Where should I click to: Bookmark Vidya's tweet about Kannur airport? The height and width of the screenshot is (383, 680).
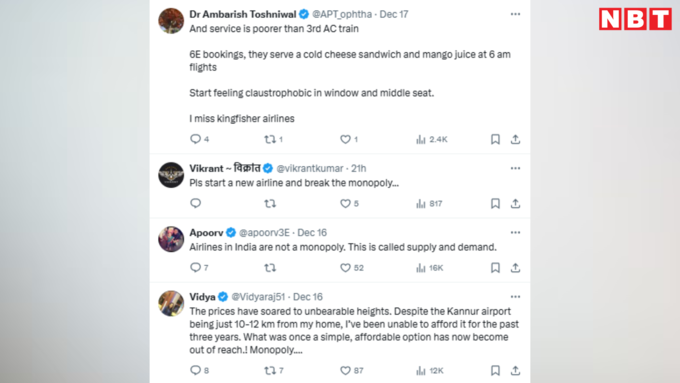click(x=495, y=370)
